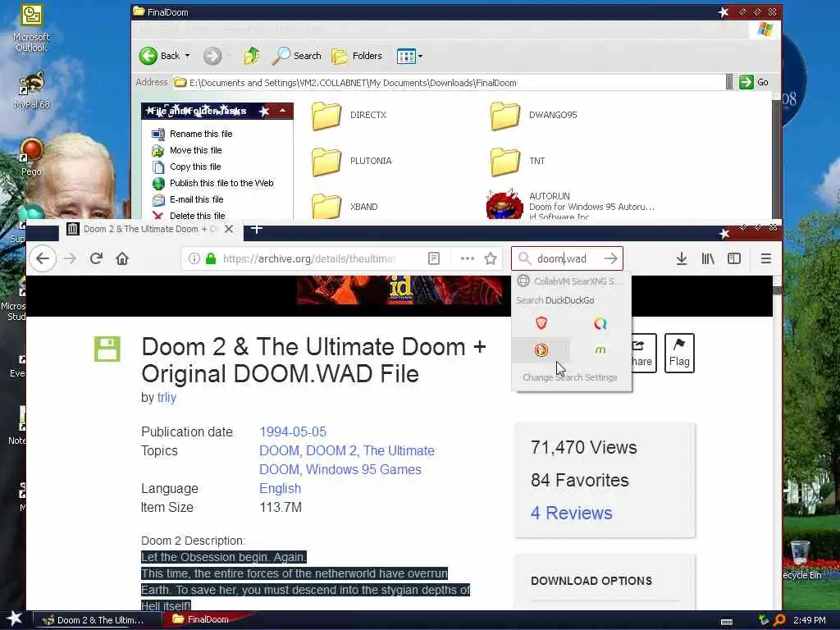Toggle the browser sidebar

(x=734, y=258)
